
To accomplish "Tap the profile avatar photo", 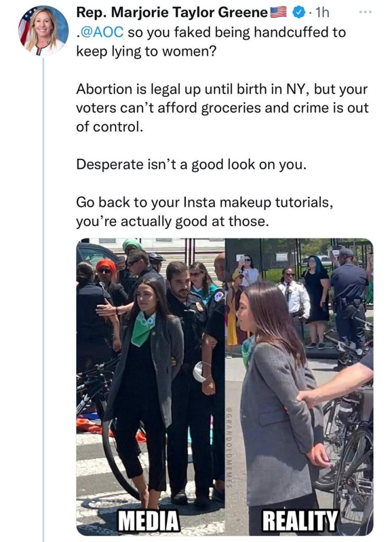I will pos(43,31).
